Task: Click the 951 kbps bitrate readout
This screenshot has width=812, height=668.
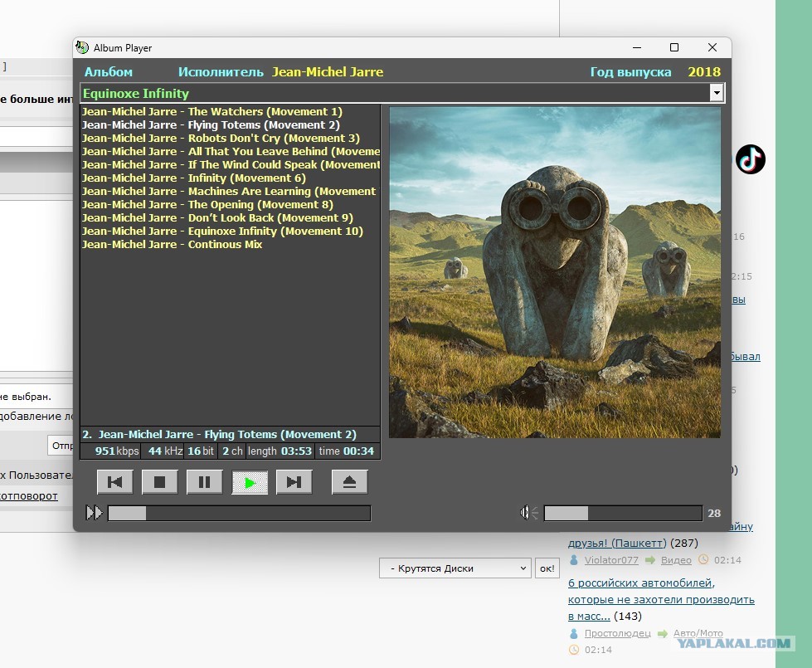Action: 117,451
